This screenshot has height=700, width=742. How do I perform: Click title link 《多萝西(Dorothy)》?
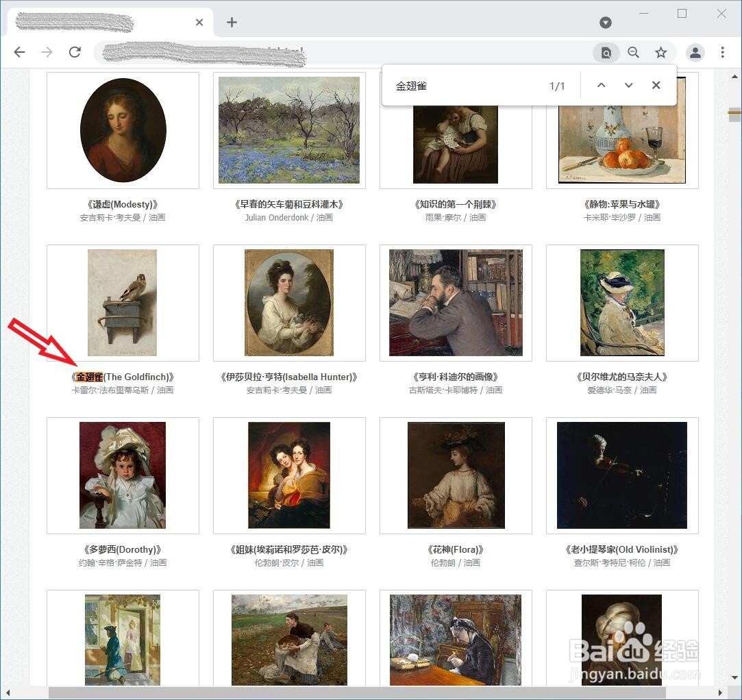coord(123,549)
